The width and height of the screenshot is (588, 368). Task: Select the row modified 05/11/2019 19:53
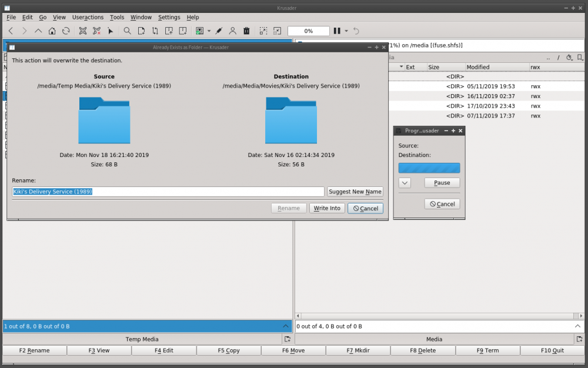[486, 86]
